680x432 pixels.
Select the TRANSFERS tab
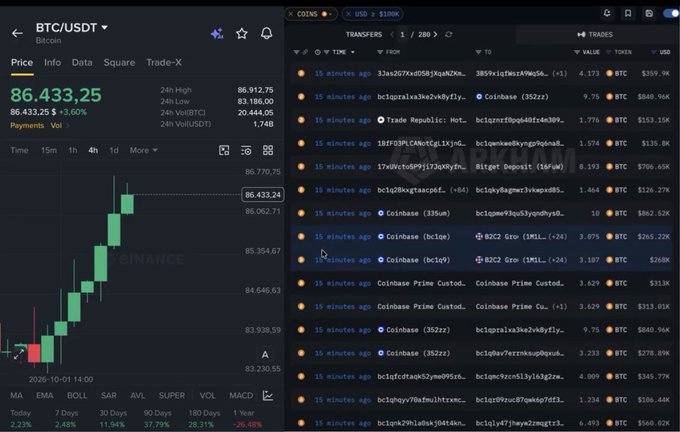pyautogui.click(x=364, y=34)
